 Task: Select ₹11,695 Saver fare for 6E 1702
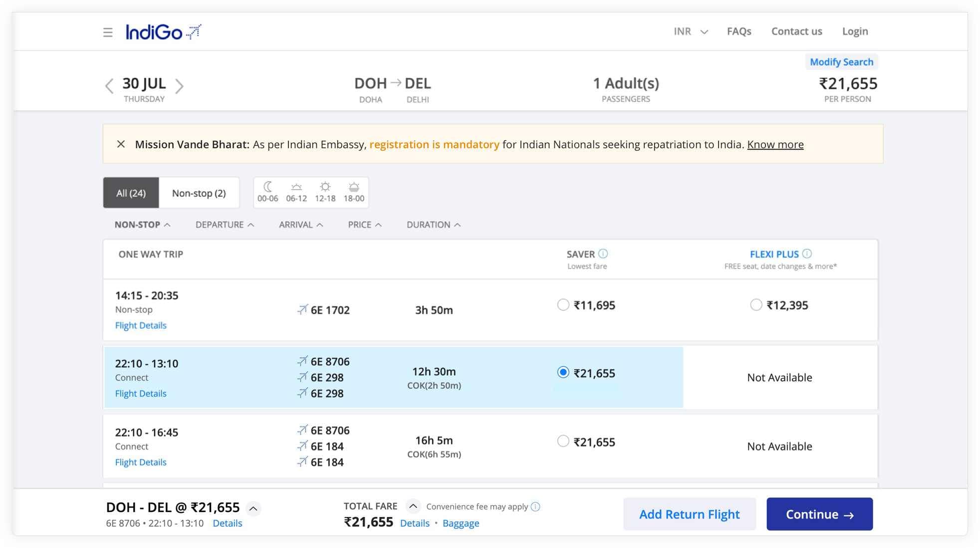(x=563, y=305)
